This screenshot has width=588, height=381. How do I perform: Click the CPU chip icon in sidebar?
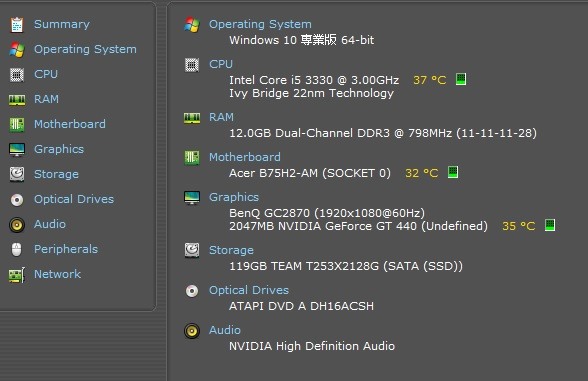coord(17,75)
